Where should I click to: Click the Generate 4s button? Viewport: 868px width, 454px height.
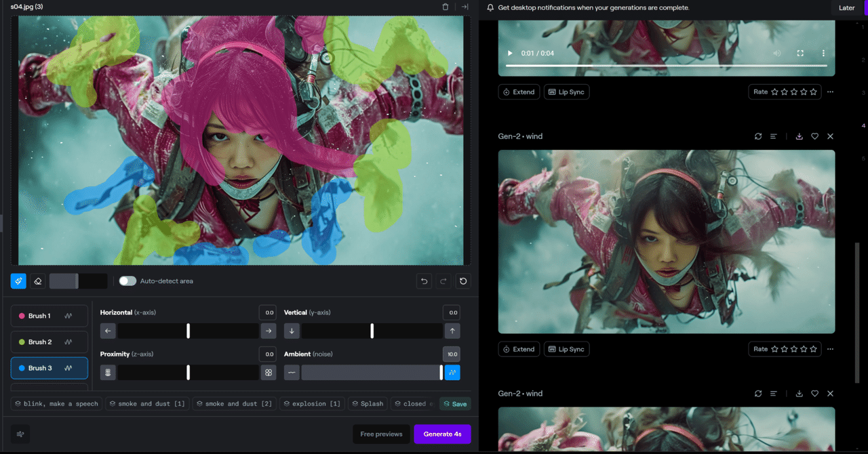443,434
